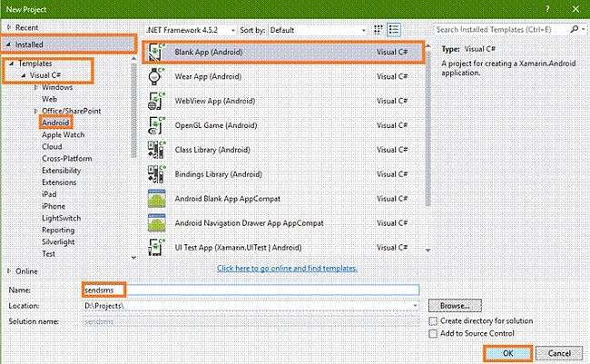
Task: Click the category tree scroll down arrow
Action: click(x=133, y=258)
